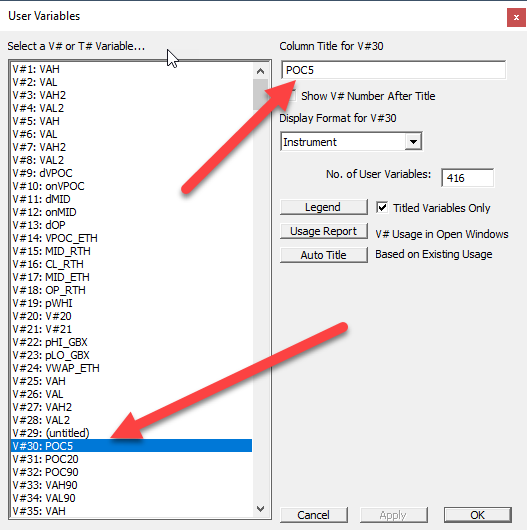527x530 pixels.
Task: Toggle Show V# Number After Title checkbox
Action: [292, 96]
